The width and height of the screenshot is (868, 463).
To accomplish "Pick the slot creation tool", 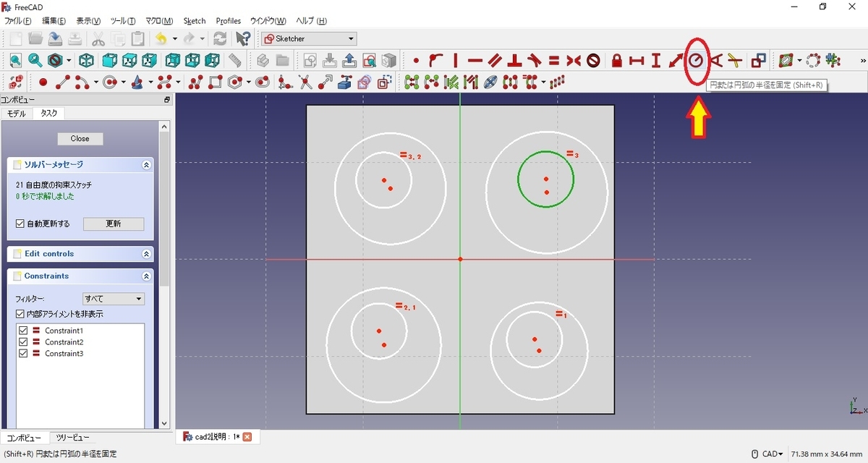I will tap(262, 82).
